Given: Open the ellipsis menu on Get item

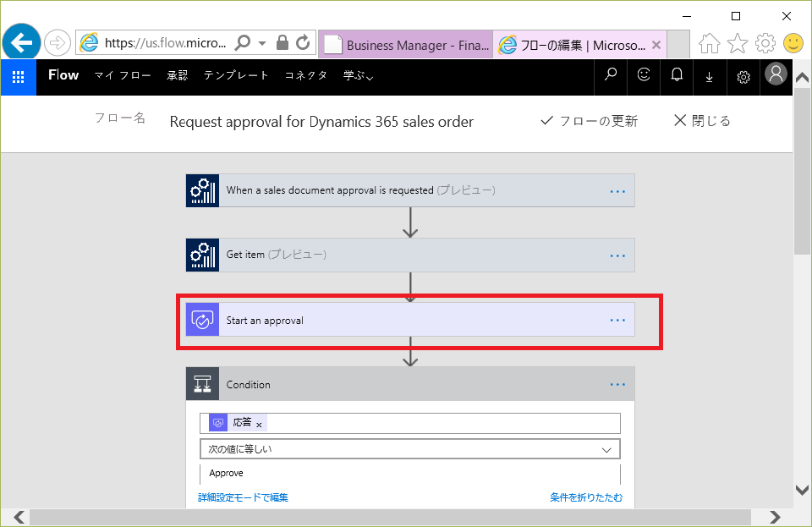Looking at the screenshot, I should pos(617,255).
